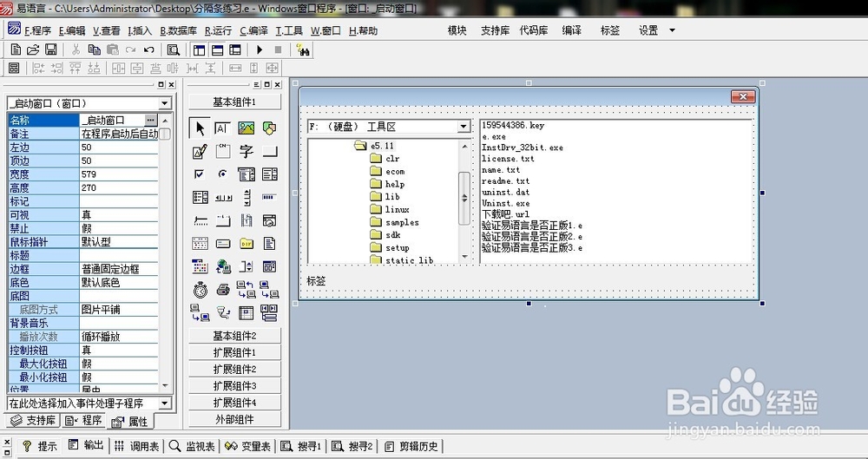Pick the drawing board component with pencil icon
This screenshot has height=459, width=868.
[200, 151]
